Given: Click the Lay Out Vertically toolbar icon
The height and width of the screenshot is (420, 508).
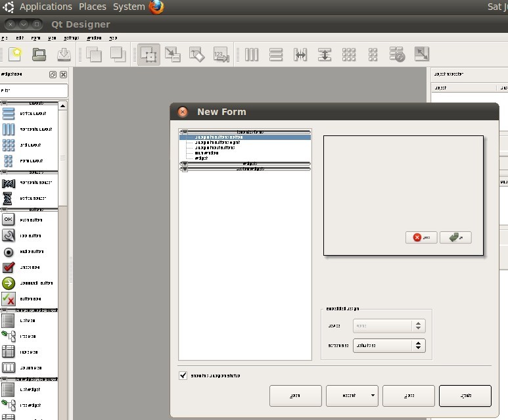Looking at the screenshot, I should point(276,55).
